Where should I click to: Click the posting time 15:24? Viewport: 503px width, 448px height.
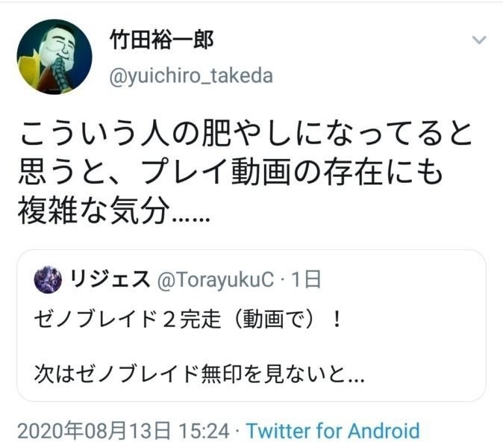click(204, 431)
